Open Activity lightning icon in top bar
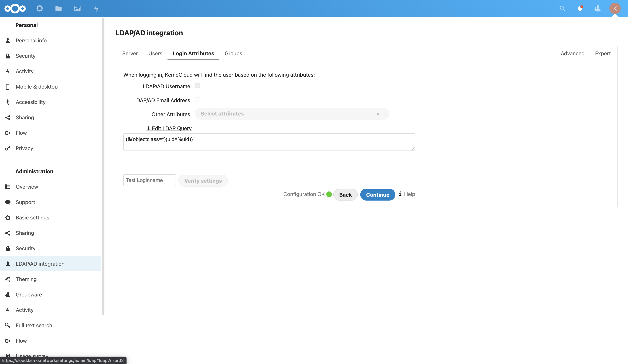 (x=96, y=8)
